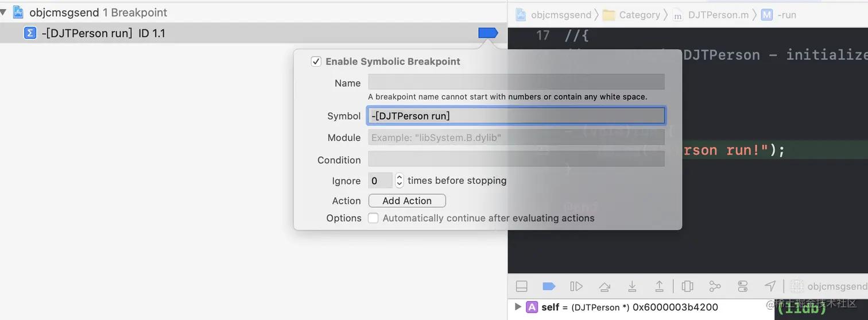Click Simulate Location arrow icon
Image resolution: width=868 pixels, height=320 pixels.
pyautogui.click(x=770, y=286)
